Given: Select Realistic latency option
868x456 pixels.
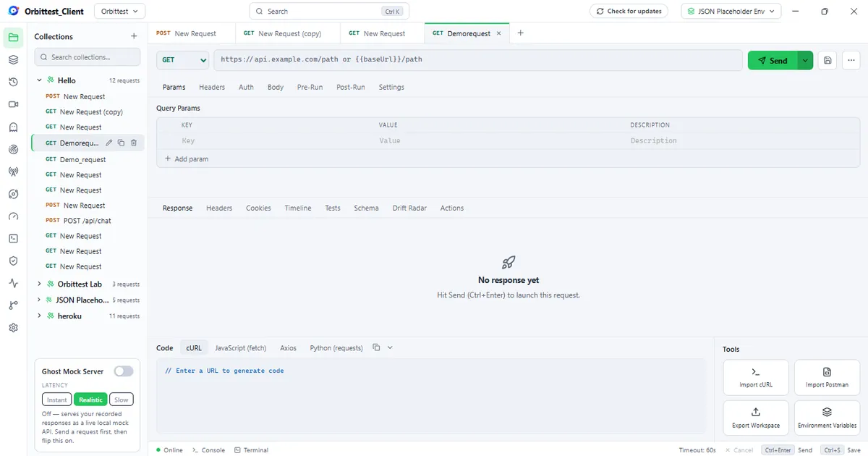Looking at the screenshot, I should click(x=90, y=400).
